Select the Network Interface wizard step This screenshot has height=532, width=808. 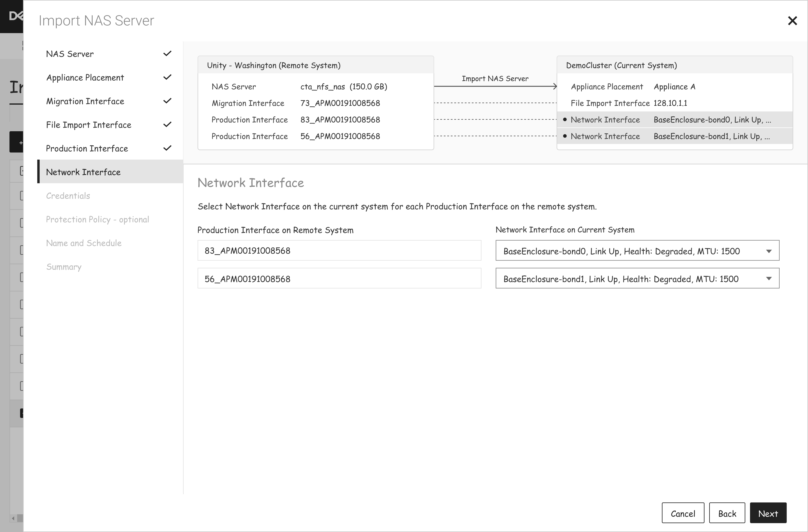click(x=84, y=172)
